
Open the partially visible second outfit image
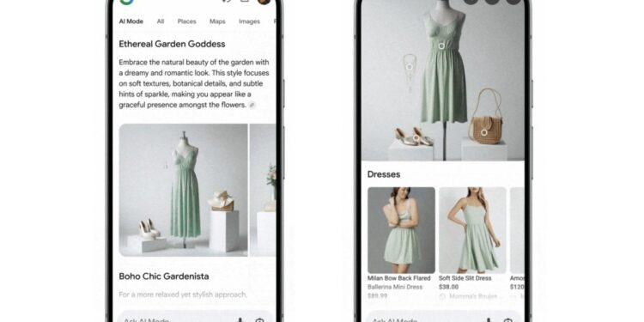click(263, 190)
